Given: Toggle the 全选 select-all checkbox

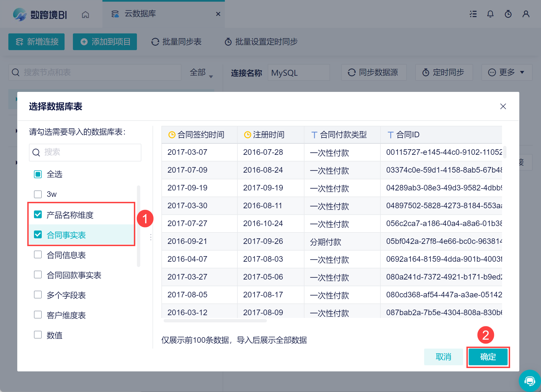Looking at the screenshot, I should click(38, 174).
